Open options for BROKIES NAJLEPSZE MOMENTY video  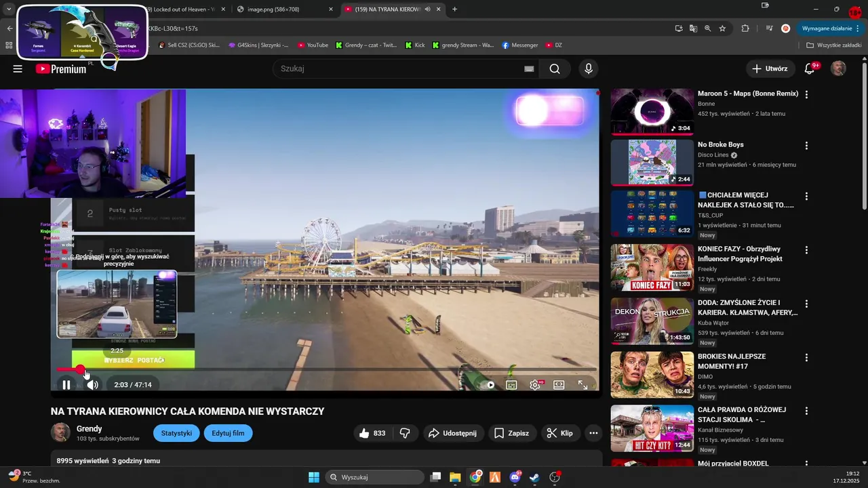click(x=806, y=357)
